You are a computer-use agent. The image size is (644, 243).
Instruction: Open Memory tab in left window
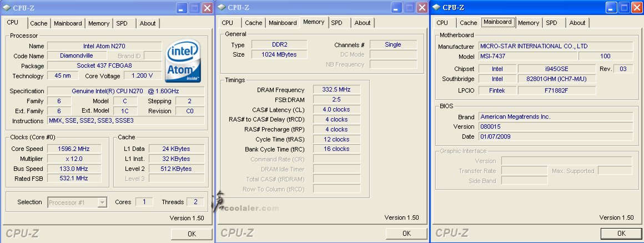(x=99, y=23)
